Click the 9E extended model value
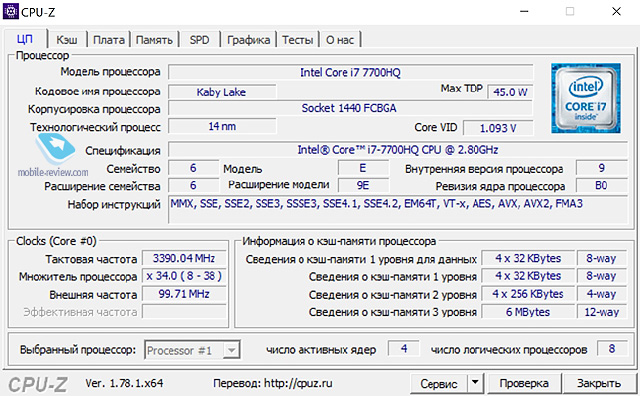Image resolution: width=640 pixels, height=396 pixels. pyautogui.click(x=363, y=185)
